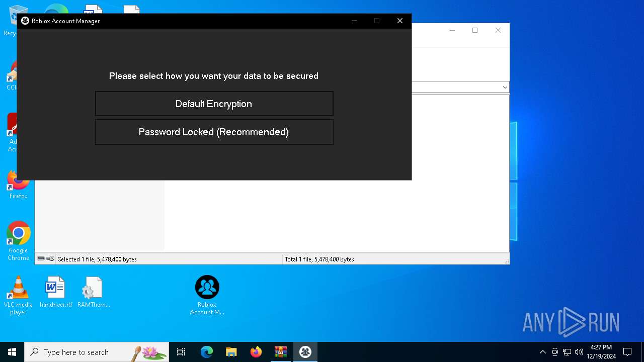Open the volume control tray icon
The height and width of the screenshot is (362, 644).
pyautogui.click(x=579, y=352)
